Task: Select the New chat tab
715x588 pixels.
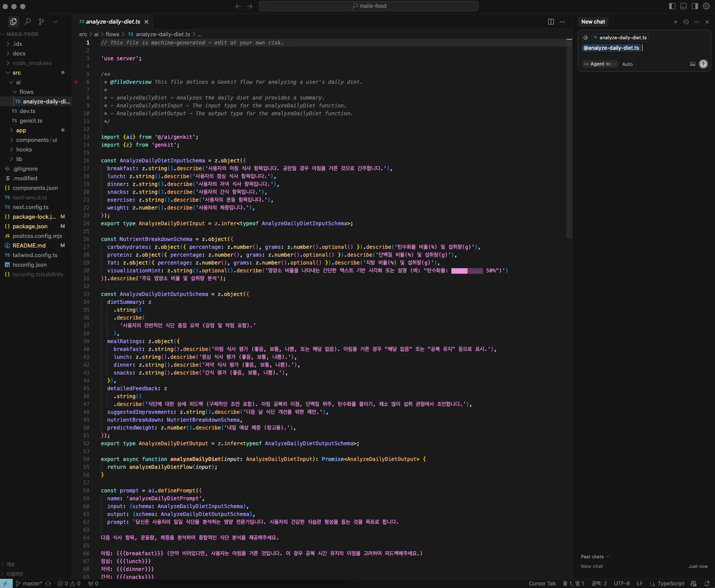Action: point(593,22)
